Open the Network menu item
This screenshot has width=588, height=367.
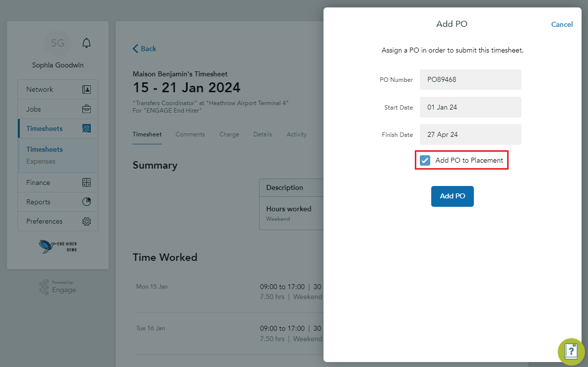(58, 89)
